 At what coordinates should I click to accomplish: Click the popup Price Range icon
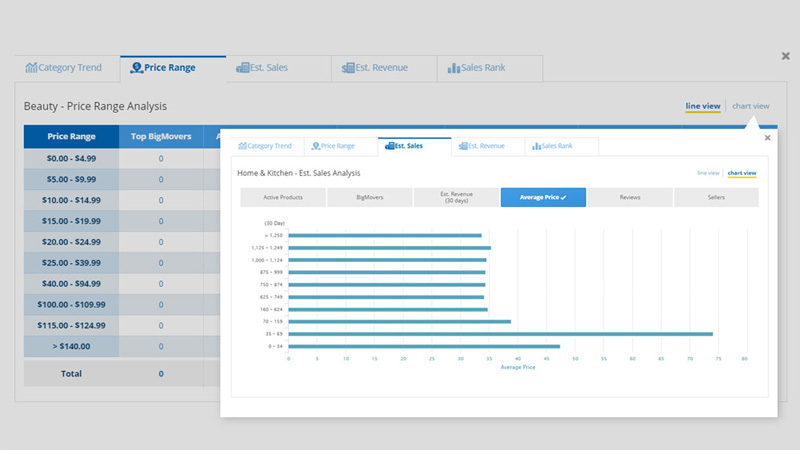316,146
